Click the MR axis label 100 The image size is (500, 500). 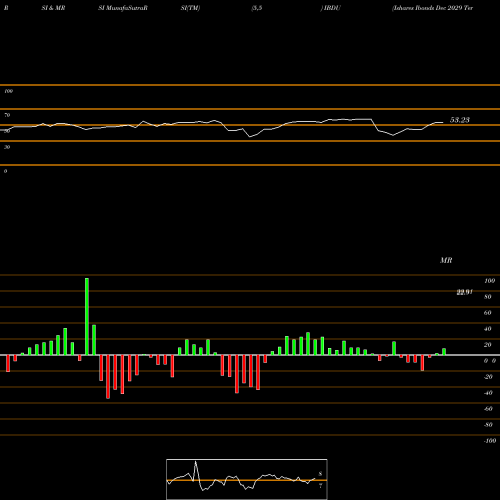point(489,281)
